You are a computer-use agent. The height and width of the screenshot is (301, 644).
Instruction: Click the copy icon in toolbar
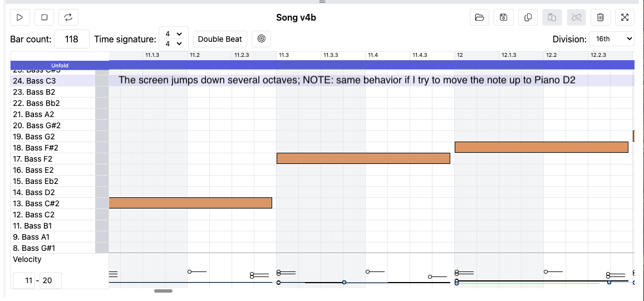(x=528, y=17)
